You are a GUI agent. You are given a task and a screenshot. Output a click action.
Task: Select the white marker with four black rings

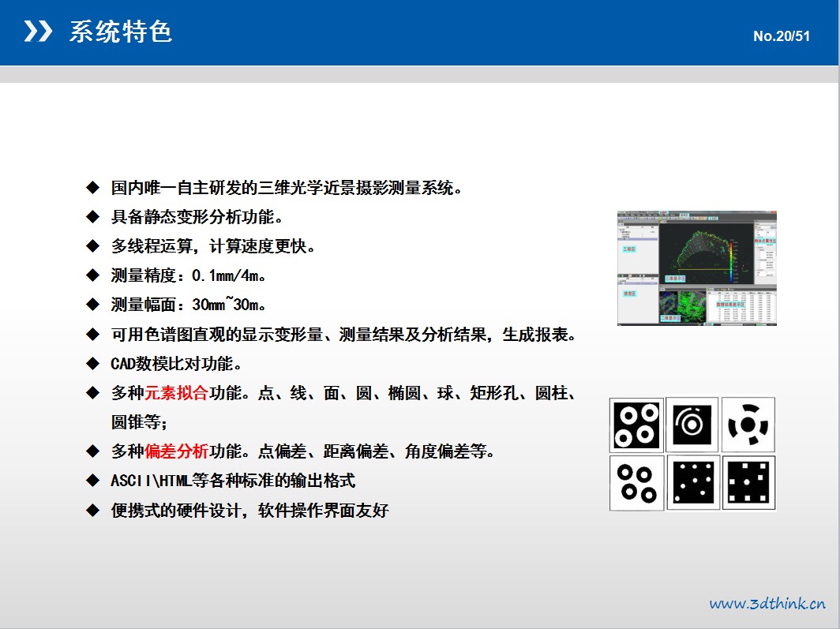636,482
